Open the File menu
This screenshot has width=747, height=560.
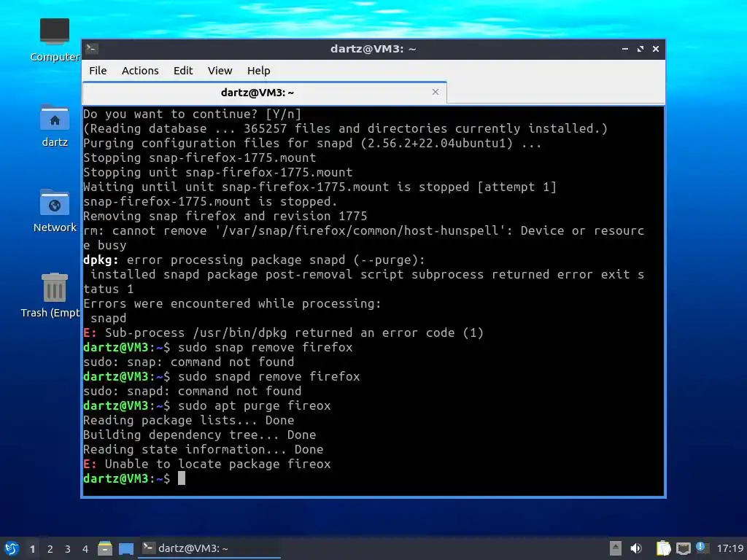(98, 71)
